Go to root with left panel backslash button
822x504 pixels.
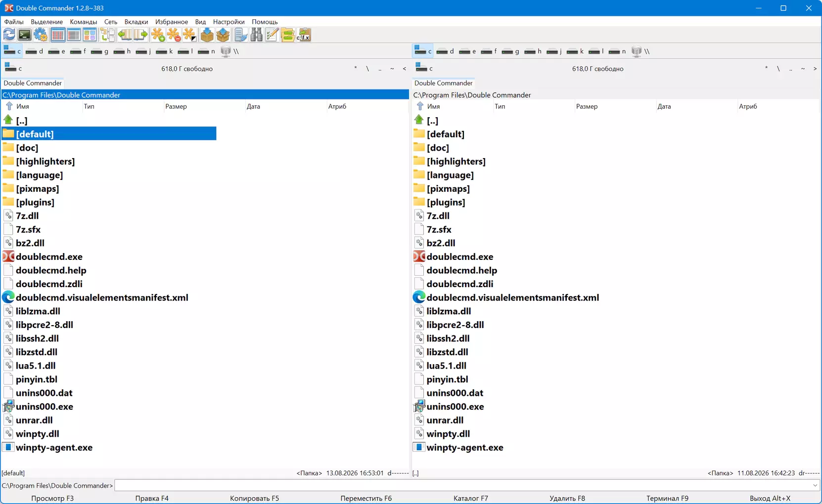pyautogui.click(x=367, y=69)
